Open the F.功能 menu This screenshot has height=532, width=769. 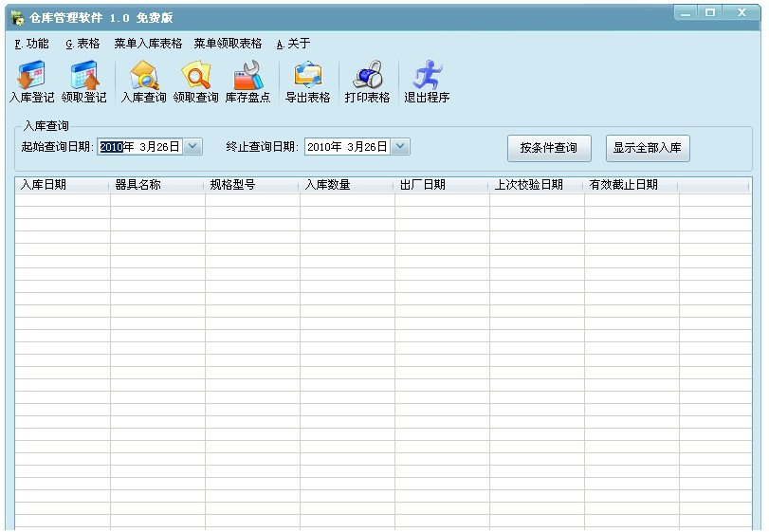pyautogui.click(x=32, y=44)
